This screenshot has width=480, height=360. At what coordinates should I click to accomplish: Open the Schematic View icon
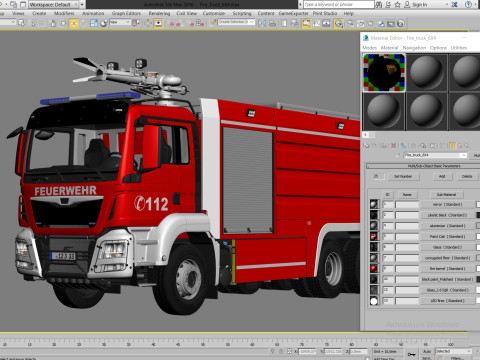pyautogui.click(x=326, y=23)
